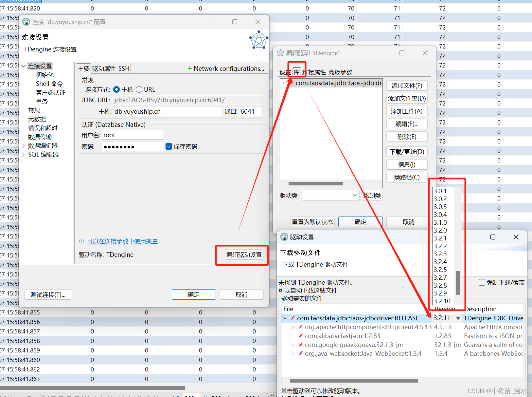Expand the guava:32.1.3-jre dependency row
This screenshot has width=532, height=397.
[293, 345]
